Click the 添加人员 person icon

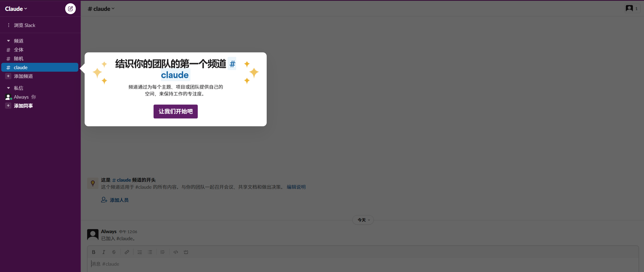pos(104,200)
